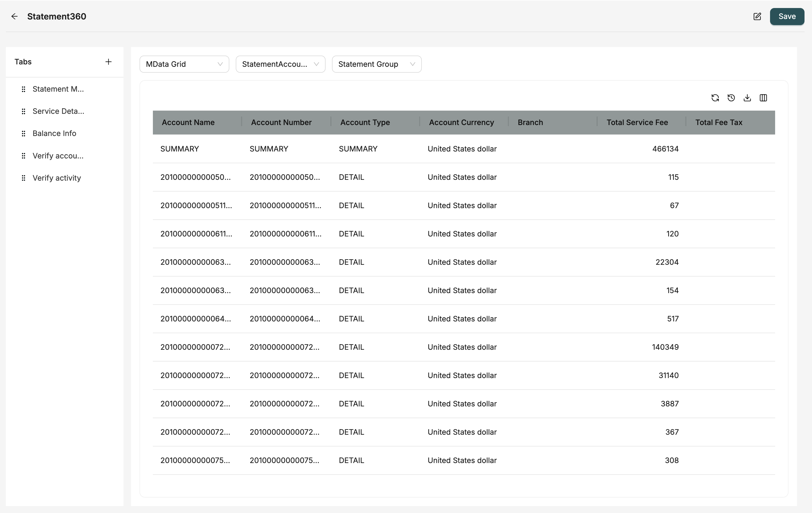The height and width of the screenshot is (513, 812).
Task: Click drag handle next to Verify activity
Action: pyautogui.click(x=23, y=178)
